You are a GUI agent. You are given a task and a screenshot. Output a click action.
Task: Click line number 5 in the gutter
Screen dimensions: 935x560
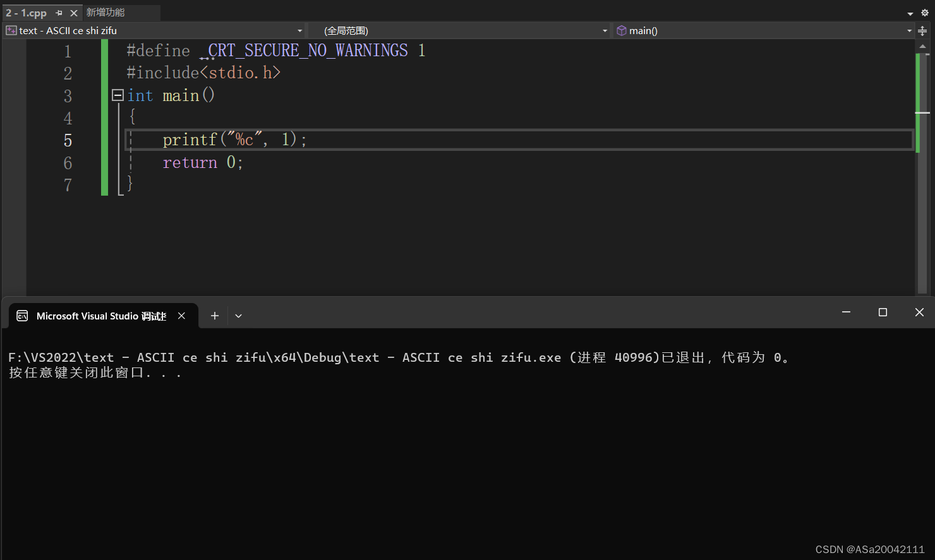(x=68, y=140)
